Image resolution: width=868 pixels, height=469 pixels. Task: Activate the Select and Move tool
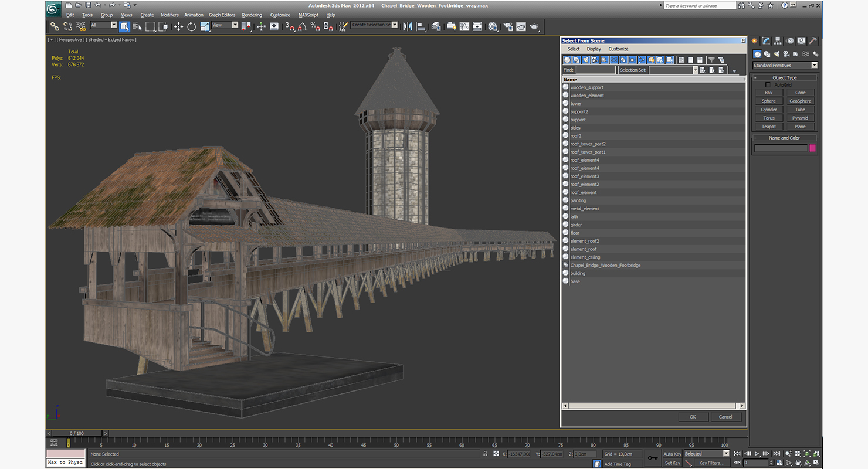pos(178,26)
